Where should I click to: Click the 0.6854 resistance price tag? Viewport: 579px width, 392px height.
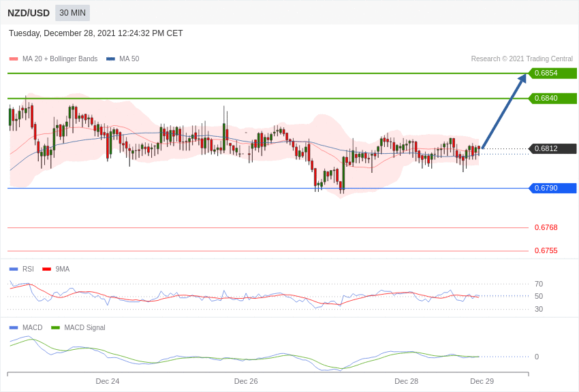pos(552,73)
